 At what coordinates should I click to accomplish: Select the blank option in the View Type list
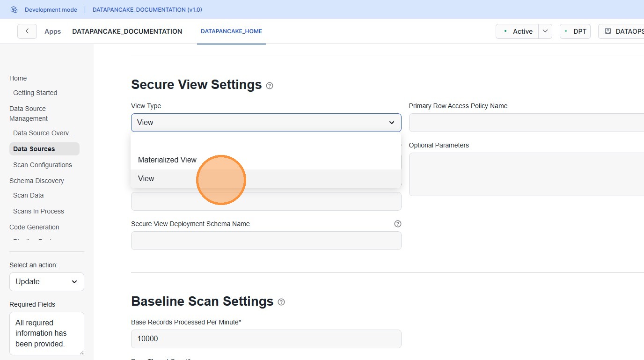point(266,143)
